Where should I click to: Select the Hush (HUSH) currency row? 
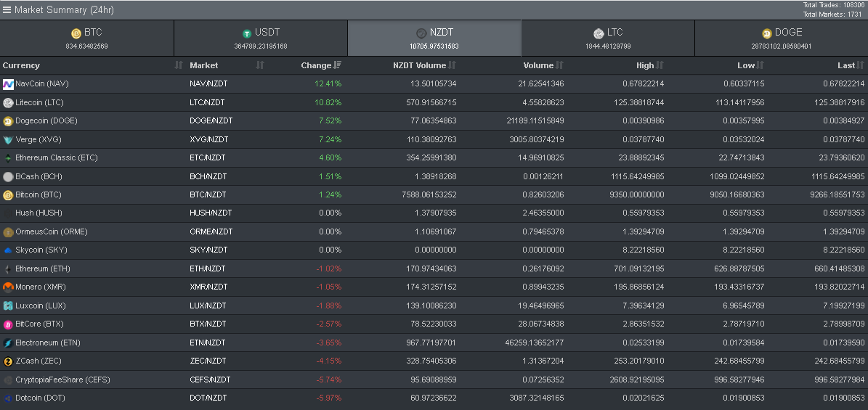(434, 213)
